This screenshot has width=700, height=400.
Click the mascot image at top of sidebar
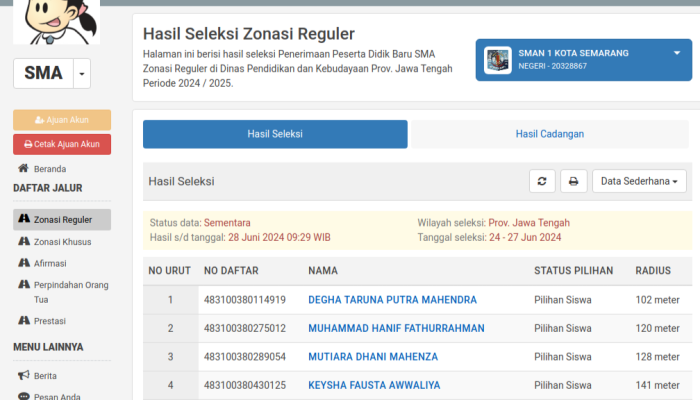(x=57, y=22)
